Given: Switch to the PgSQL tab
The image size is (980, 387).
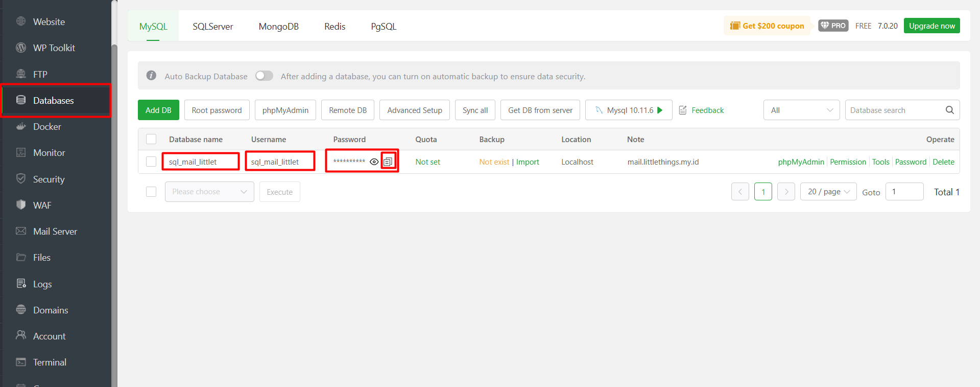Looking at the screenshot, I should tap(384, 26).
